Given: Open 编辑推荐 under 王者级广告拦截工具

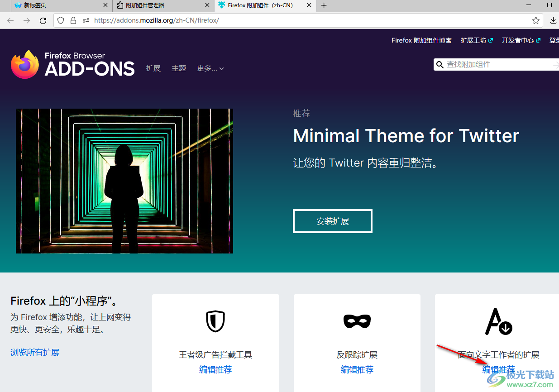Looking at the screenshot, I should click(x=215, y=369).
